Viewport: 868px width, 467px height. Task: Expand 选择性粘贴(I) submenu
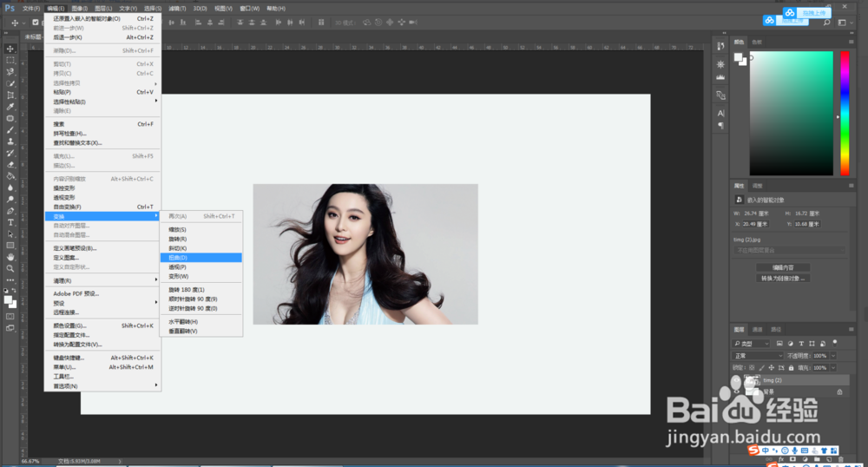pos(103,102)
